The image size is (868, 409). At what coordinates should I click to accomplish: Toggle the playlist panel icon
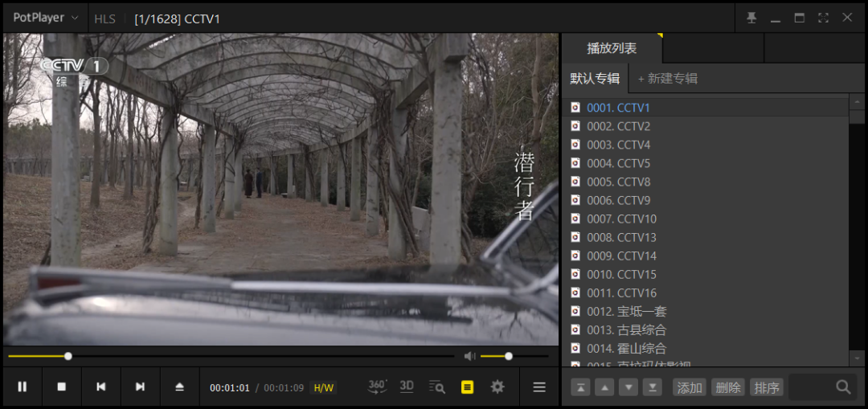click(x=467, y=387)
